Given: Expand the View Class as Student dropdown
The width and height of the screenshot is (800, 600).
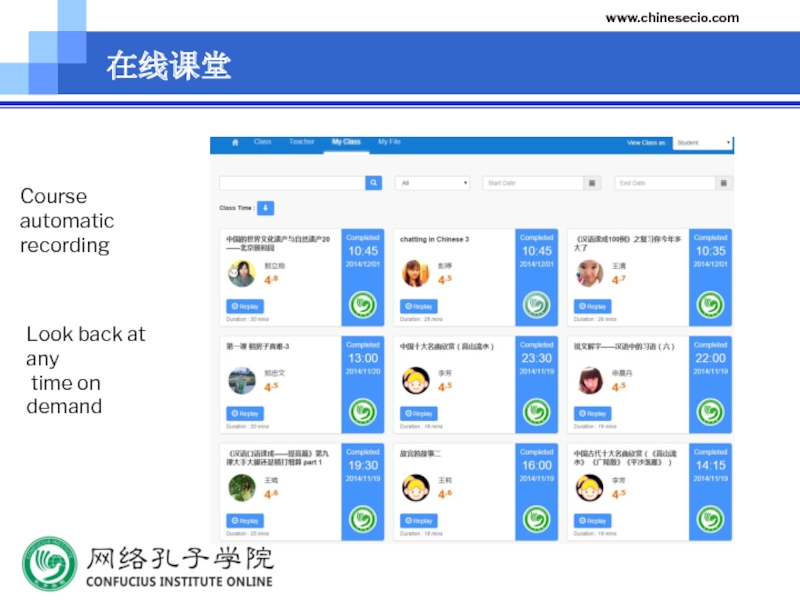Looking at the screenshot, I should pos(703,143).
